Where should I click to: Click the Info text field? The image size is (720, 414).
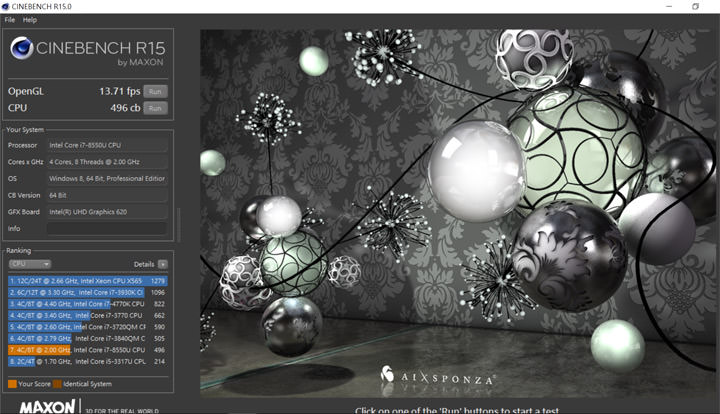click(107, 229)
